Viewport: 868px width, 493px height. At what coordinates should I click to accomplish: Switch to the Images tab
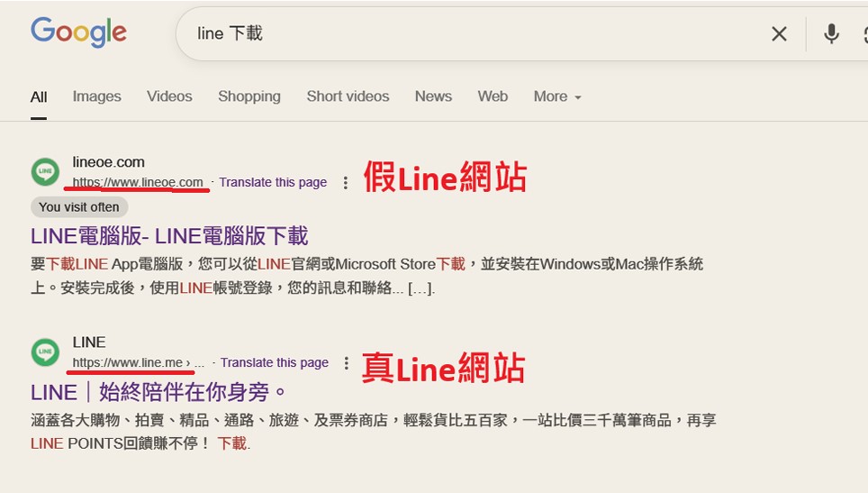coord(97,96)
